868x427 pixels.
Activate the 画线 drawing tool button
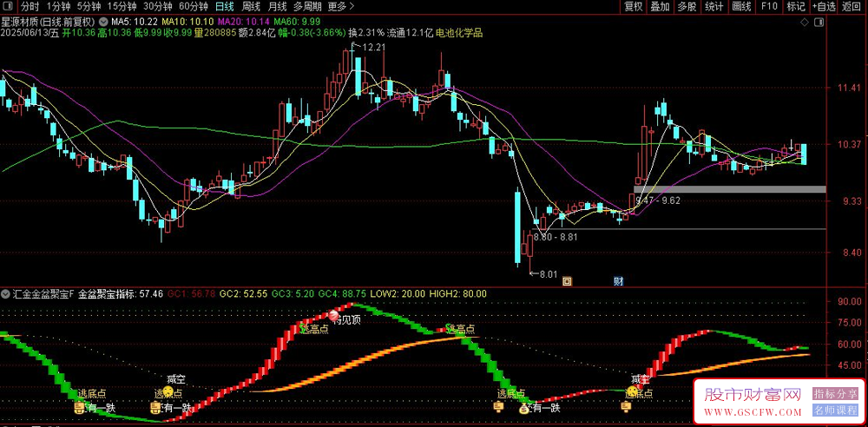[741, 7]
